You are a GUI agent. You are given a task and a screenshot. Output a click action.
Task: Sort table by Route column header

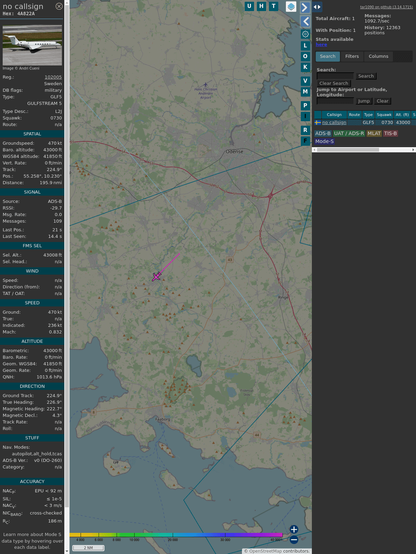[x=354, y=114]
